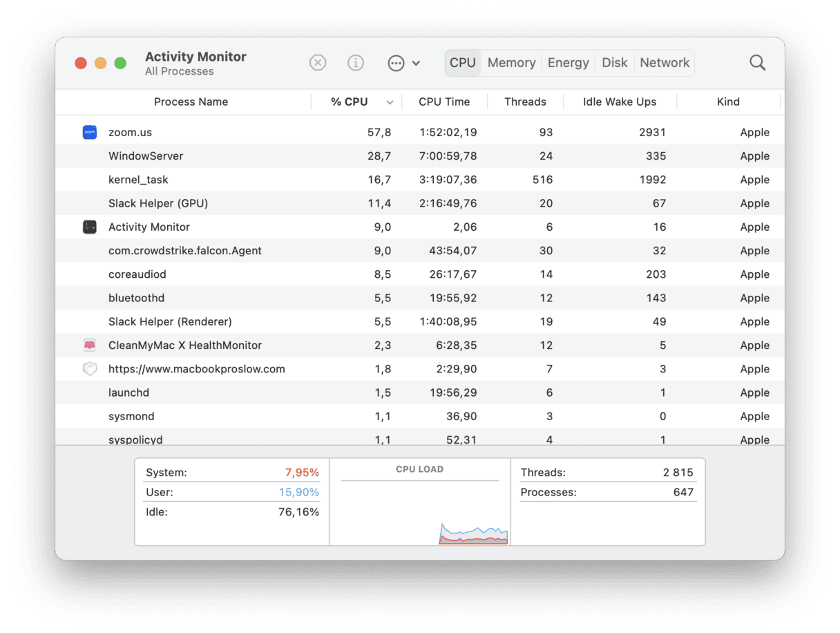Screen dimensions: 840x633
Task: Click the % CPU sort chevron
Action: (389, 102)
